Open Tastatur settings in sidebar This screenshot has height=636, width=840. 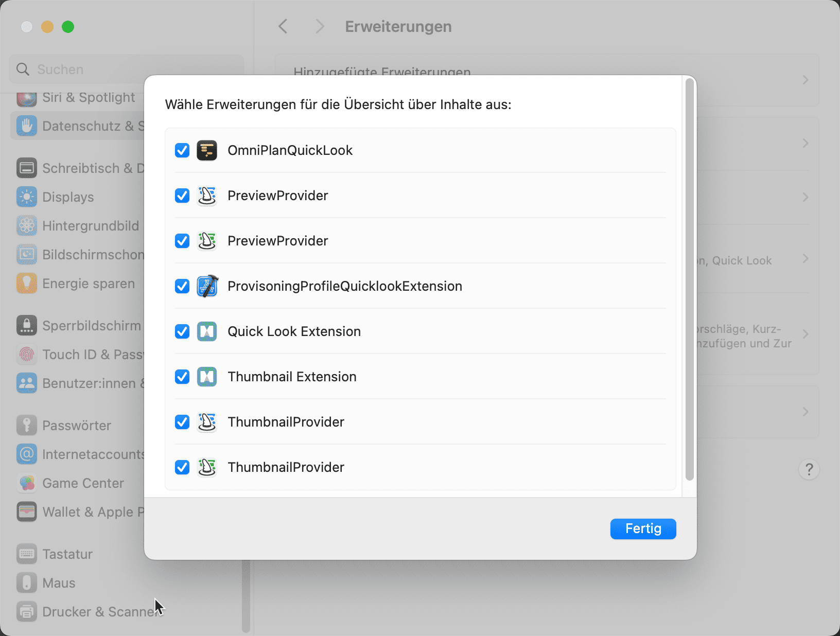67,554
